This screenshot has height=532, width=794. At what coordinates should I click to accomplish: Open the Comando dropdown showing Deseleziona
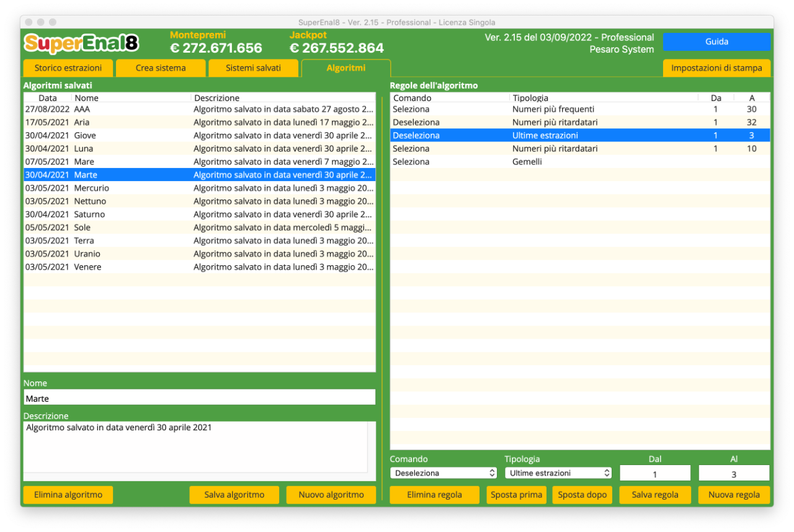click(x=444, y=473)
